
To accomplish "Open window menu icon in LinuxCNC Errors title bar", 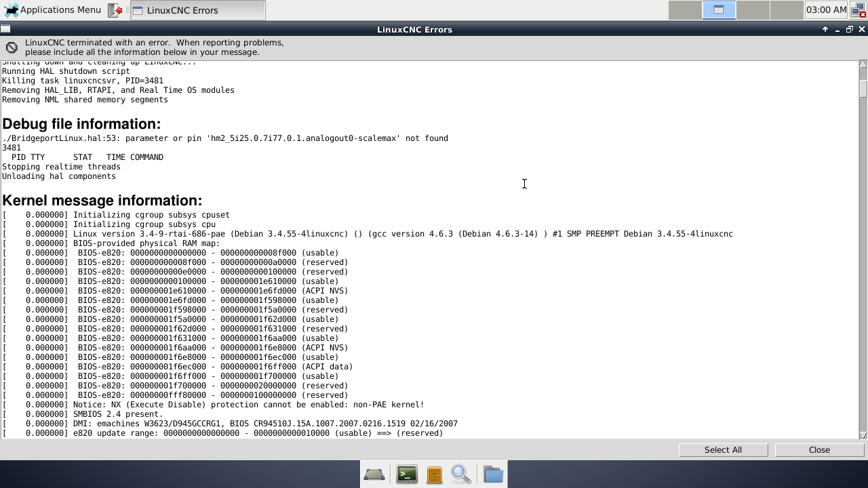I will [x=5, y=29].
